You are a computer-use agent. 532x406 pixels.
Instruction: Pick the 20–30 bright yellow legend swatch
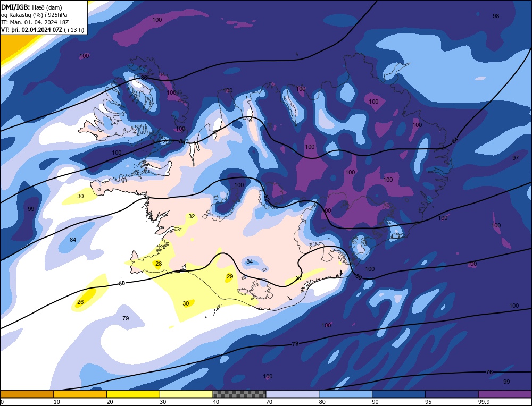coord(133,394)
